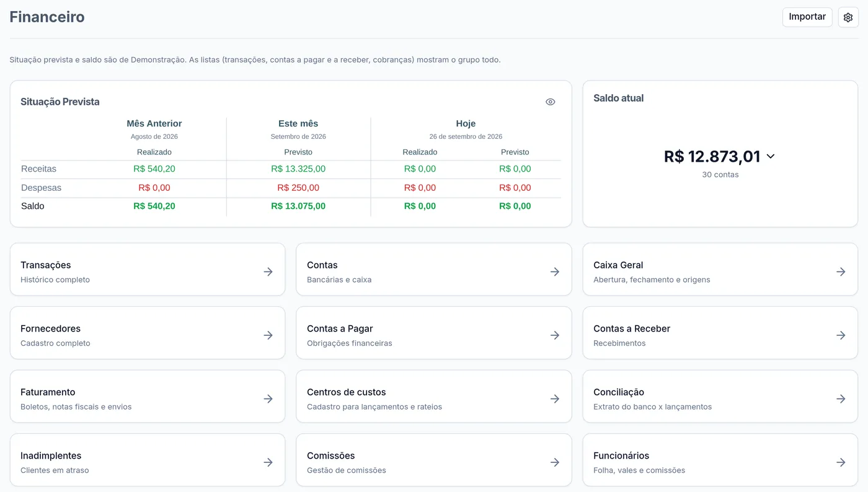Click the Caixa Geral arrow icon
The width and height of the screenshot is (868, 492).
(x=841, y=271)
